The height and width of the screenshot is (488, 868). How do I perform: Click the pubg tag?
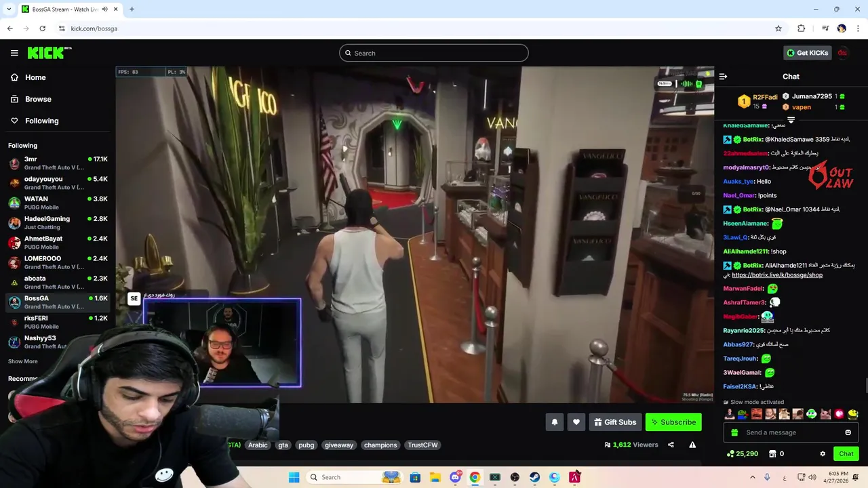307,445
